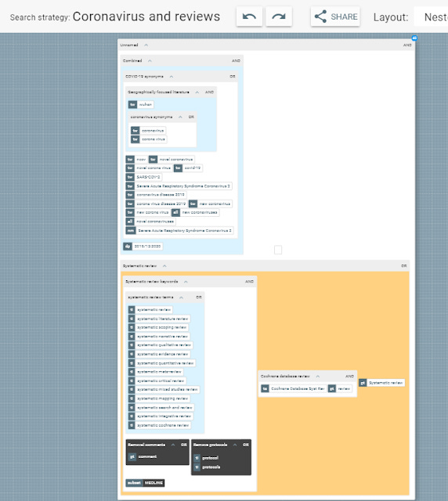This screenshot has height=501, width=448.
Task: Click the empty placeholder box in Unnamed group
Action: click(x=278, y=250)
